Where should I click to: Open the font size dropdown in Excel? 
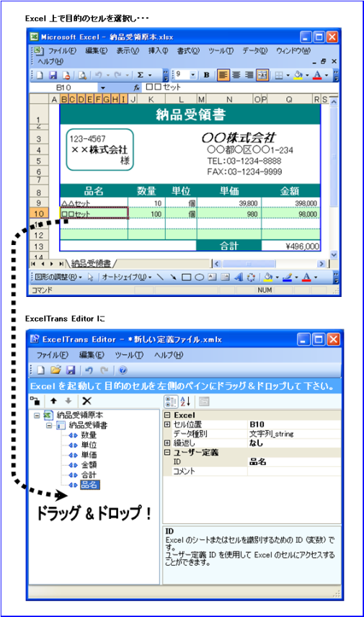[x=193, y=75]
